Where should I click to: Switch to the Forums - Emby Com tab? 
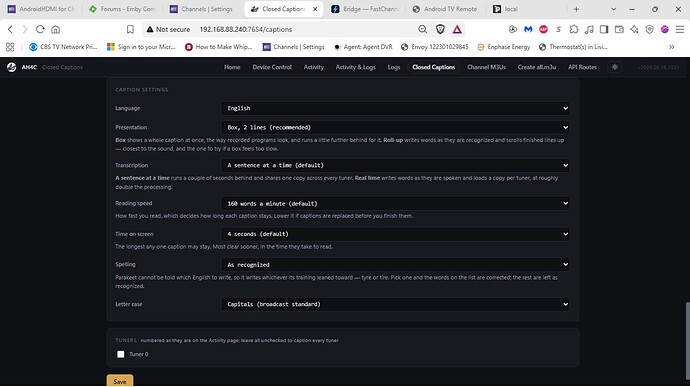(x=122, y=9)
